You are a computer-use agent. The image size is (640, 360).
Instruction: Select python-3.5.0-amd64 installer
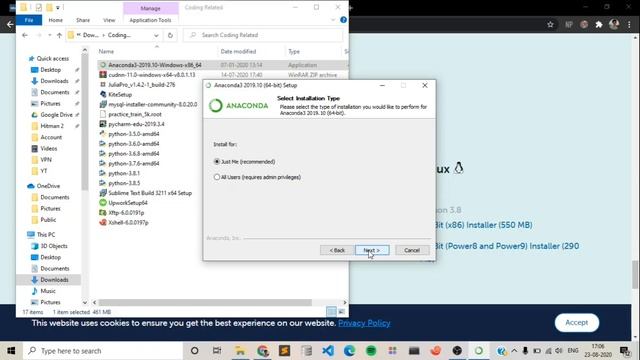click(133, 134)
